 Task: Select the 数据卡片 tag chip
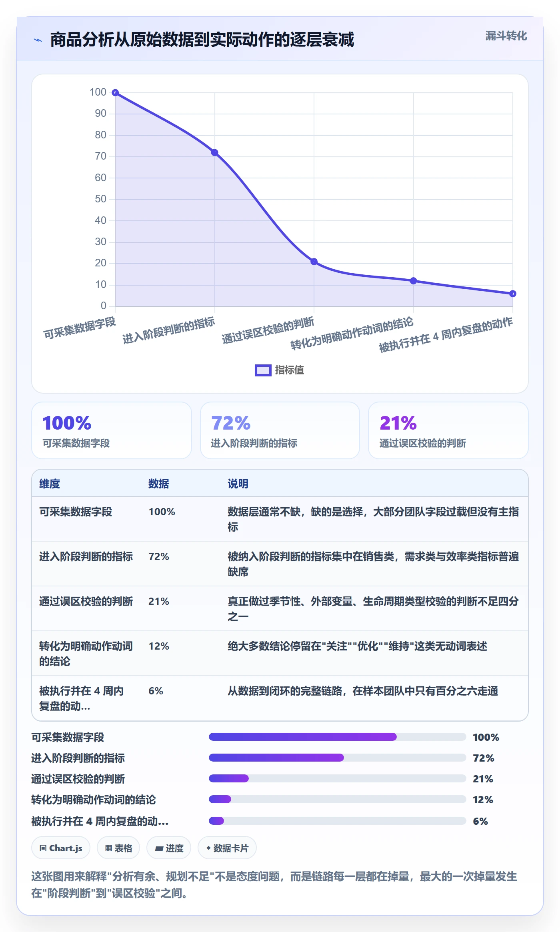227,848
